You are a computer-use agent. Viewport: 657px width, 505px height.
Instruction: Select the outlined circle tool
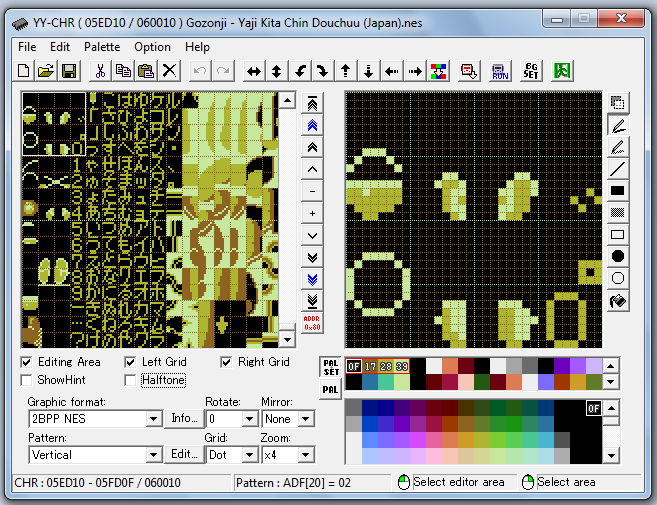618,278
